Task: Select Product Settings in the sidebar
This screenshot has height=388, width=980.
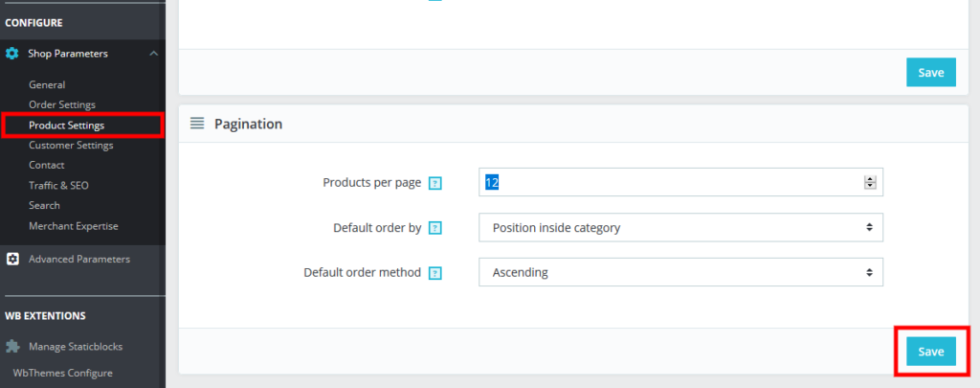Action: (x=67, y=126)
